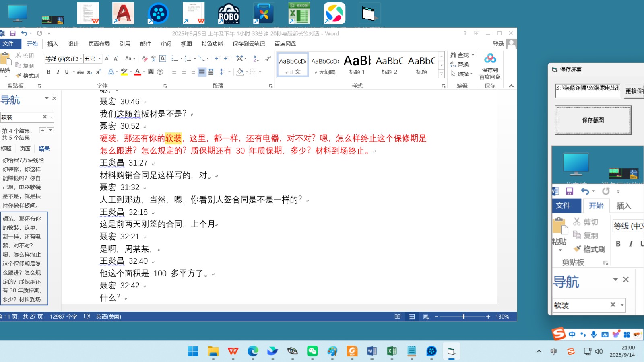Click the zoom slider in status bar

tap(463, 317)
